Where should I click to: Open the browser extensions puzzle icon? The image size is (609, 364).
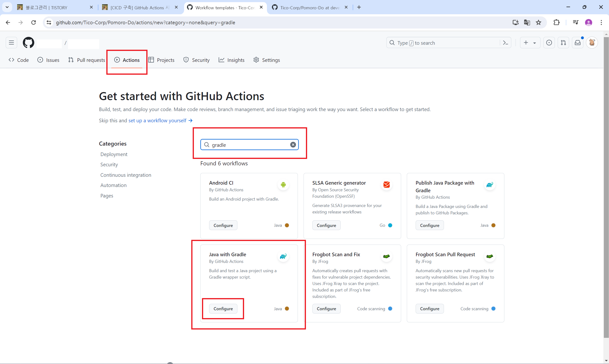coord(556,23)
